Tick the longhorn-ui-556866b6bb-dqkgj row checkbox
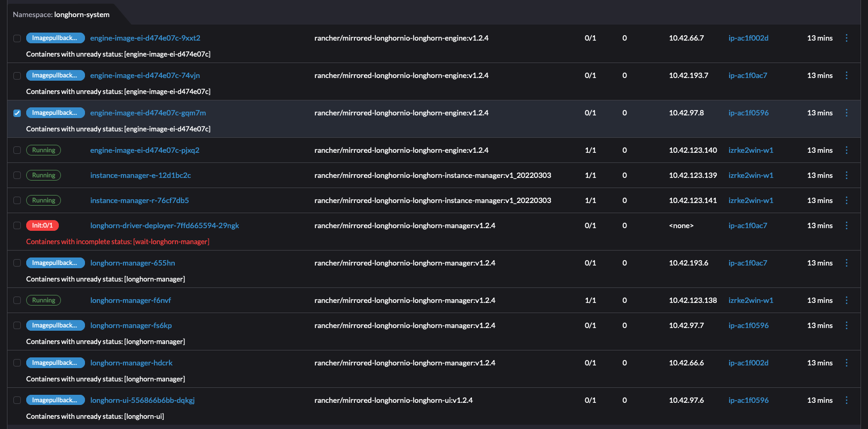Viewport: 868px width, 429px height. click(x=17, y=400)
